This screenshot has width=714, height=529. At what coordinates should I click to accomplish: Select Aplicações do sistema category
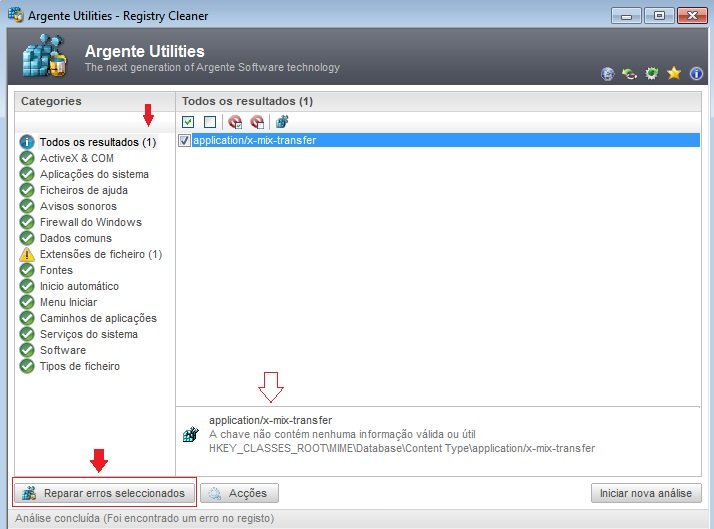[94, 174]
